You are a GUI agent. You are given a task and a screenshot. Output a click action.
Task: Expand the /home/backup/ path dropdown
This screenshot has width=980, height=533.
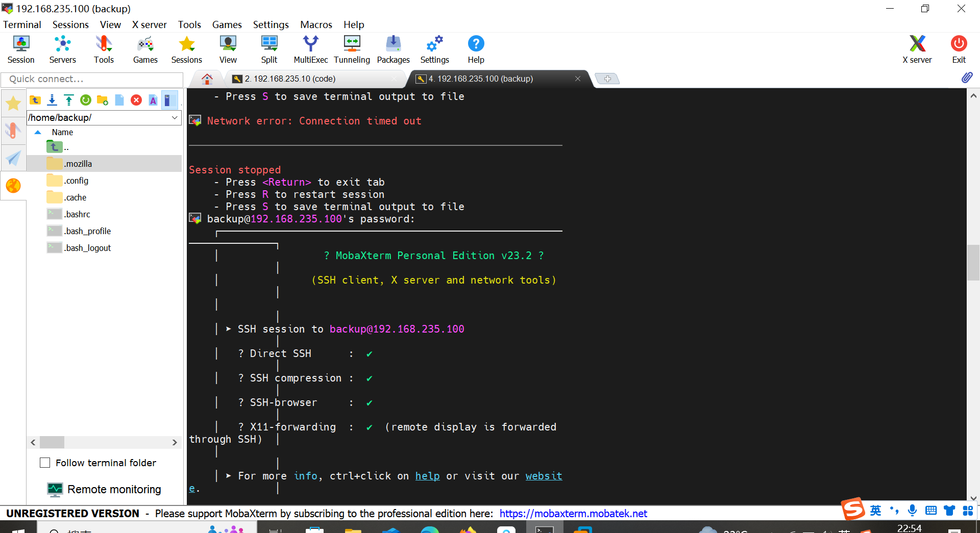point(175,118)
